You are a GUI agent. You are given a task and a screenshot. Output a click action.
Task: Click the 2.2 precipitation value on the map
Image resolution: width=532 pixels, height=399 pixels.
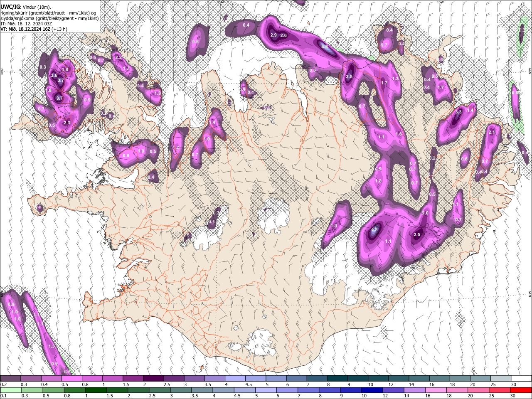pyautogui.click(x=118, y=57)
